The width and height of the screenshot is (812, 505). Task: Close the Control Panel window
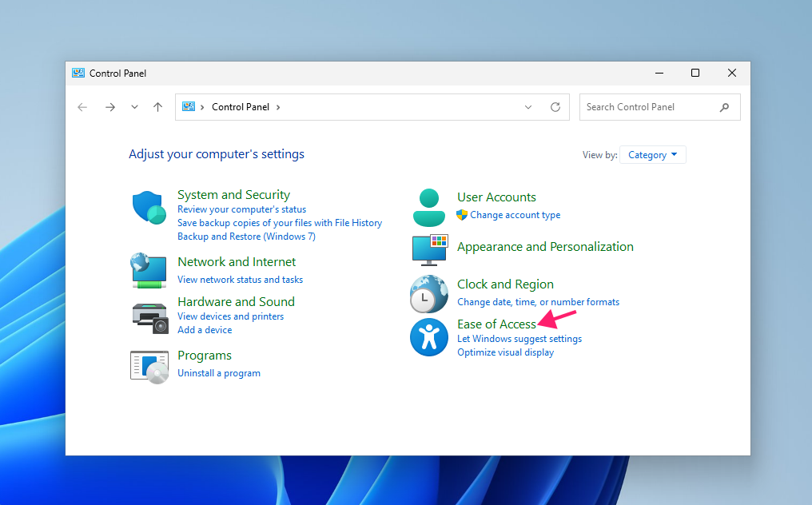(732, 73)
